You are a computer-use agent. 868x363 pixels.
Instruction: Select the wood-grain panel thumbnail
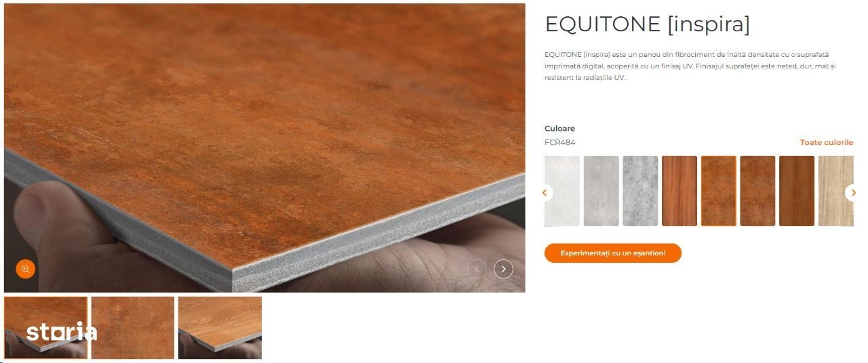(220, 328)
